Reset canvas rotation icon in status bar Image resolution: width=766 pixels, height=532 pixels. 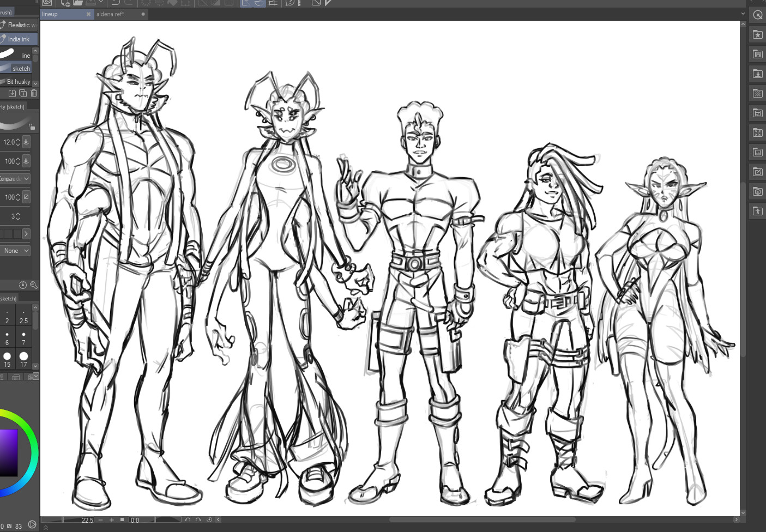tap(209, 520)
